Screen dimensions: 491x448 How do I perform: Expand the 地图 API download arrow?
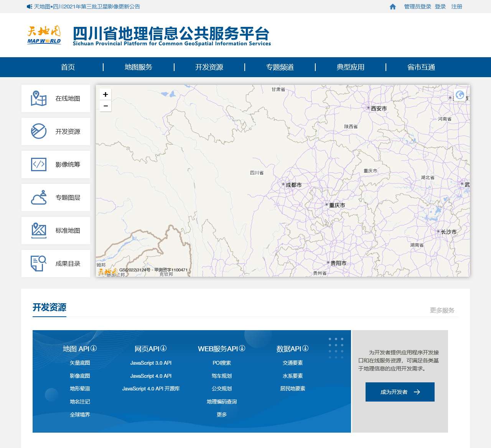tap(94, 348)
